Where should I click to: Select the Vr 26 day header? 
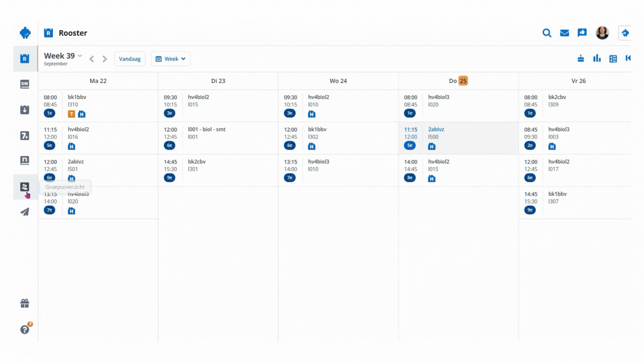tap(578, 81)
